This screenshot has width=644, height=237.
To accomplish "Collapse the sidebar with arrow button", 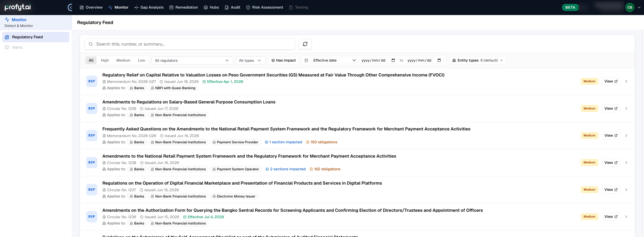I will pyautogui.click(x=70, y=7).
